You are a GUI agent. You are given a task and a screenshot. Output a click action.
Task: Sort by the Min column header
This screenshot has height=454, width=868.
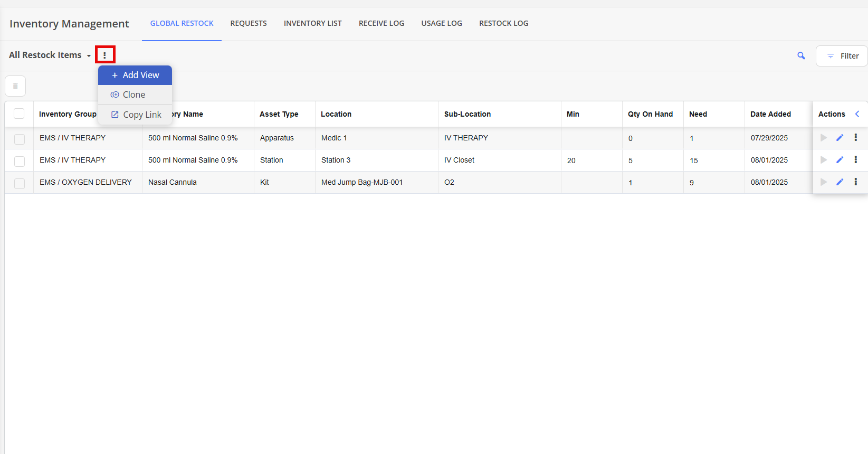573,114
